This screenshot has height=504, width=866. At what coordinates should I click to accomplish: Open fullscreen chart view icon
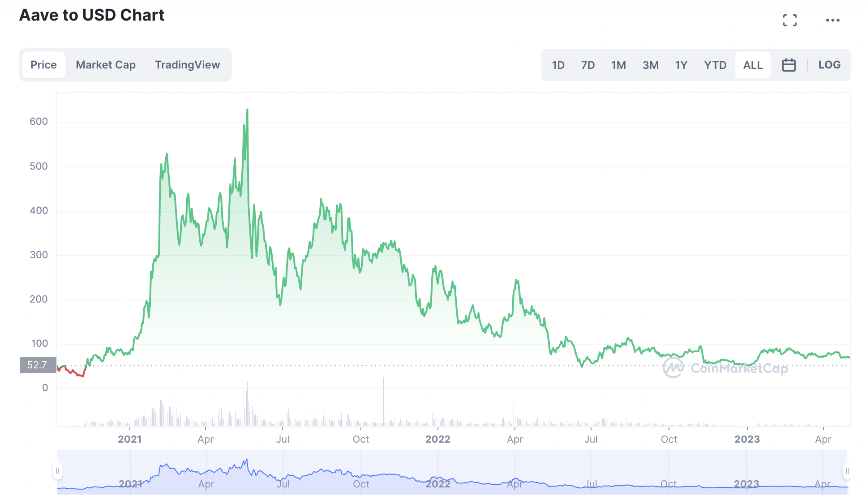790,20
